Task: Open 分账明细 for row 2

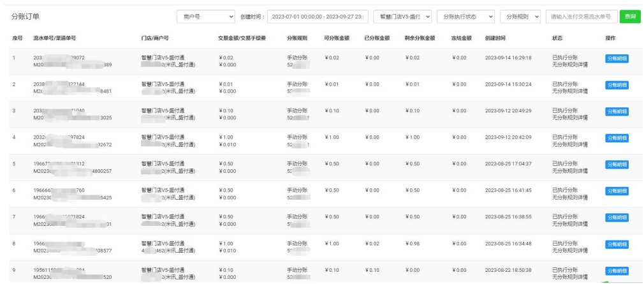Action: (617, 85)
